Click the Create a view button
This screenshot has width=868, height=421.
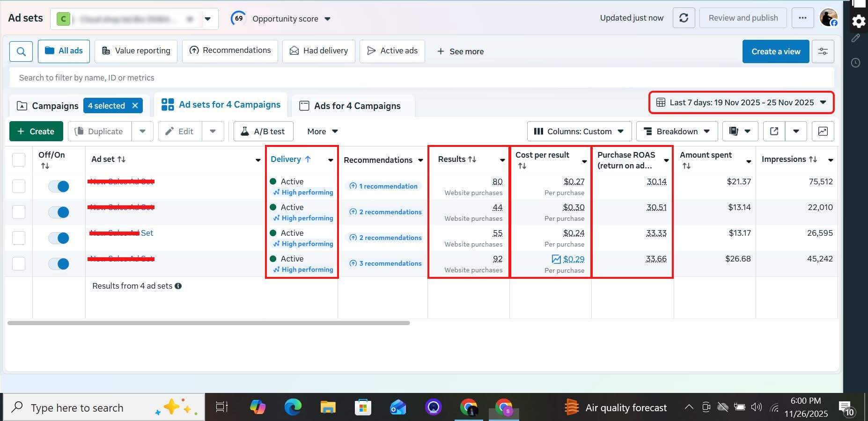[775, 51]
